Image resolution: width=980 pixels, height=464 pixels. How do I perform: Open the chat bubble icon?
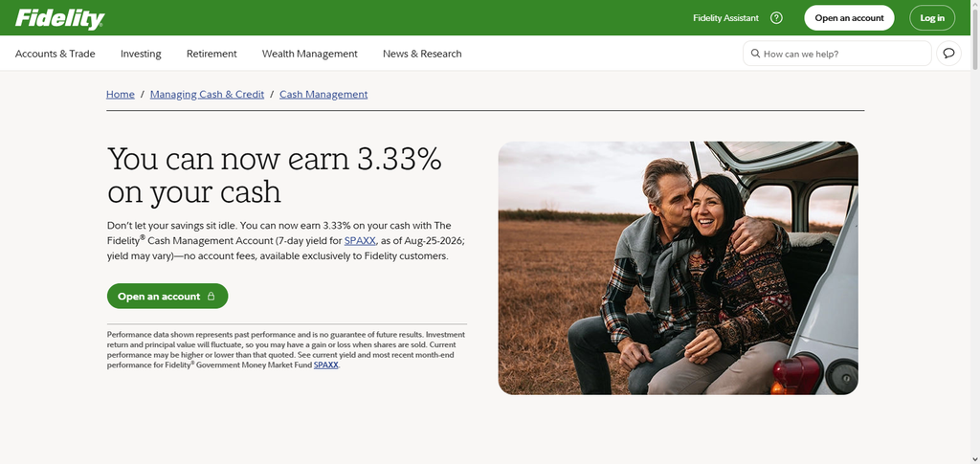(x=948, y=53)
